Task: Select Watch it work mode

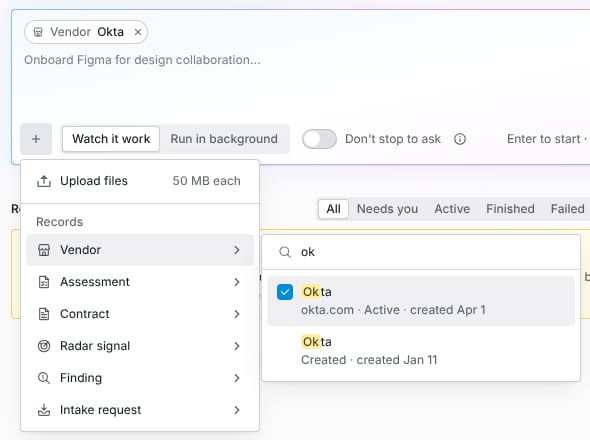Action: pyautogui.click(x=111, y=139)
